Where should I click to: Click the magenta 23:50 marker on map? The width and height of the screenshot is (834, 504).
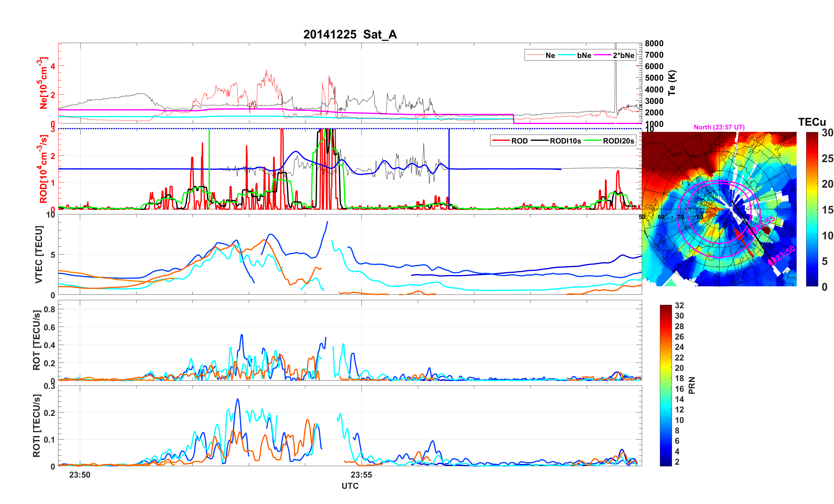point(772,261)
